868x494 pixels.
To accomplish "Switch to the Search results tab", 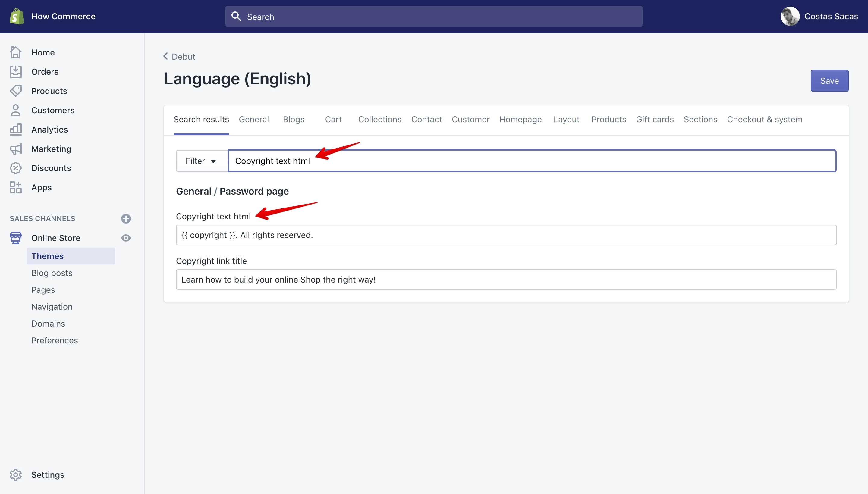I will tap(201, 119).
